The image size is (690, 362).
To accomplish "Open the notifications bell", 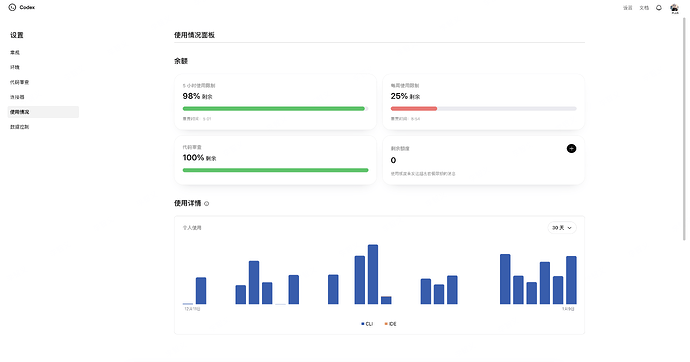I will 659,7.
